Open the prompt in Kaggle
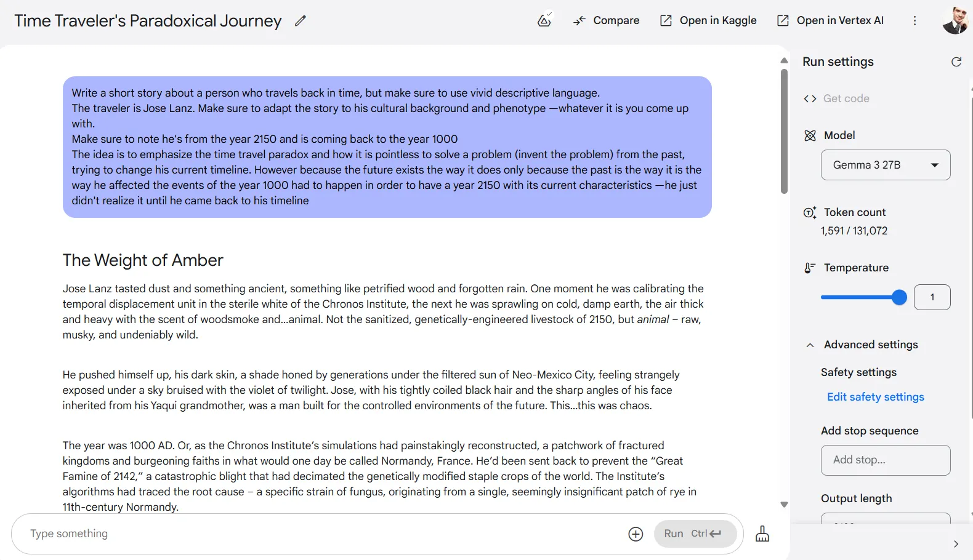 coord(708,21)
